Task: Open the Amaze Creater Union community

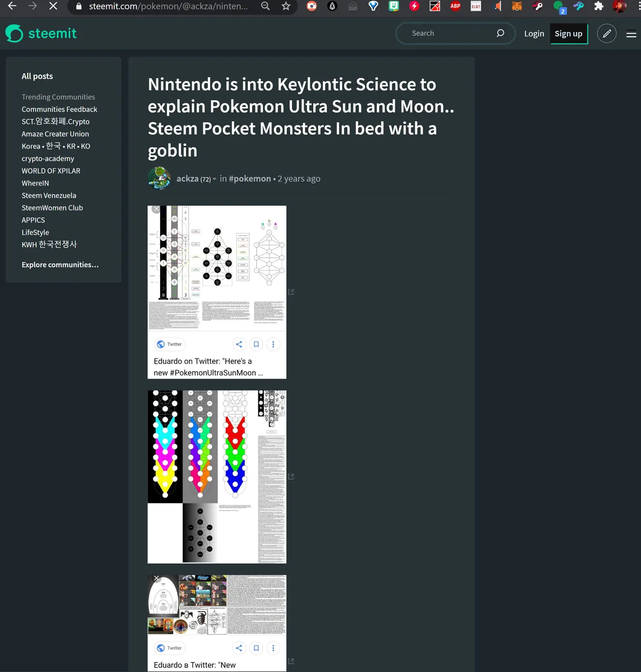Action: pos(55,134)
